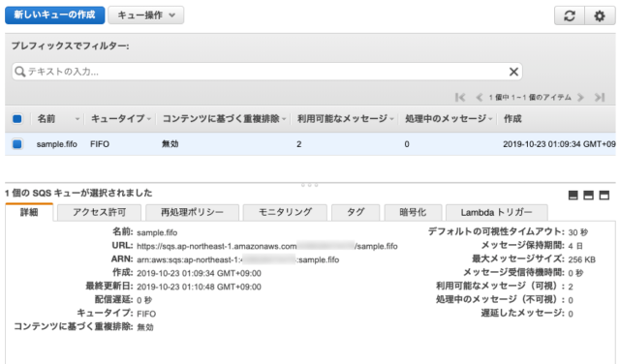Screen dimensions: 620x364
Task: Switch to the 暗号化 tab
Action: pyautogui.click(x=413, y=212)
